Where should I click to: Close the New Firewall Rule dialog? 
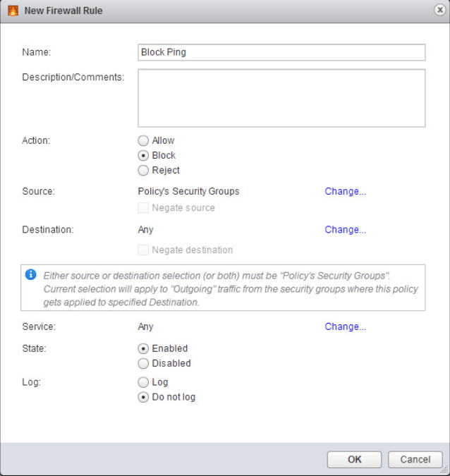coord(439,11)
